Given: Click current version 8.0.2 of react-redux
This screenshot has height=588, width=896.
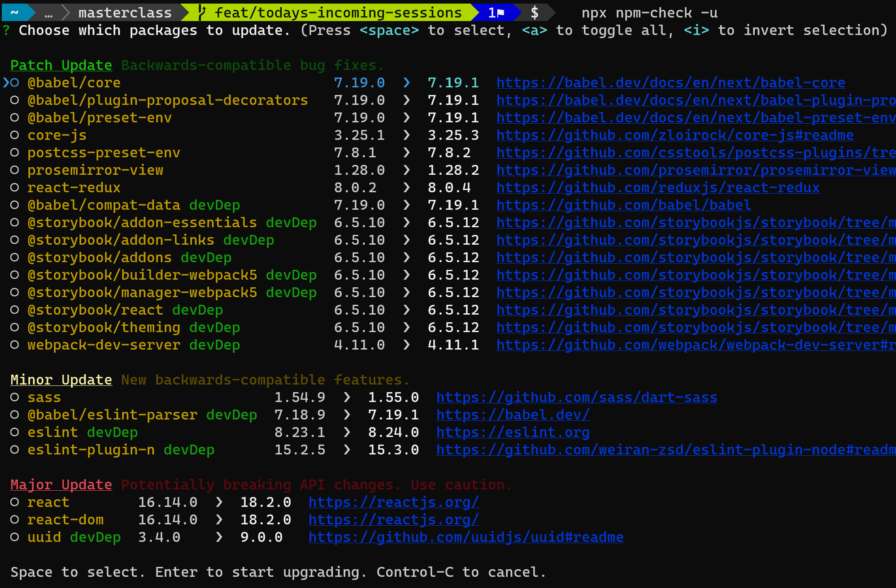Looking at the screenshot, I should pyautogui.click(x=355, y=188).
